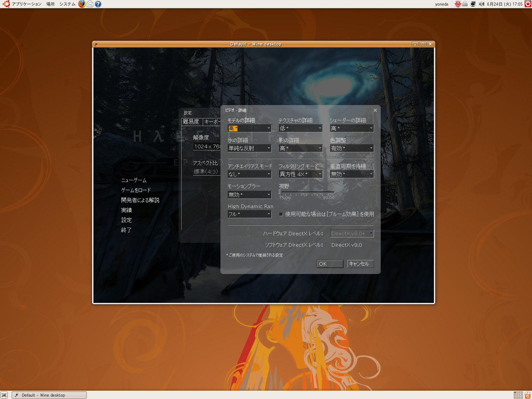The image size is (532, 399).
Task: Click the red power button icon
Action: [x=528, y=4]
